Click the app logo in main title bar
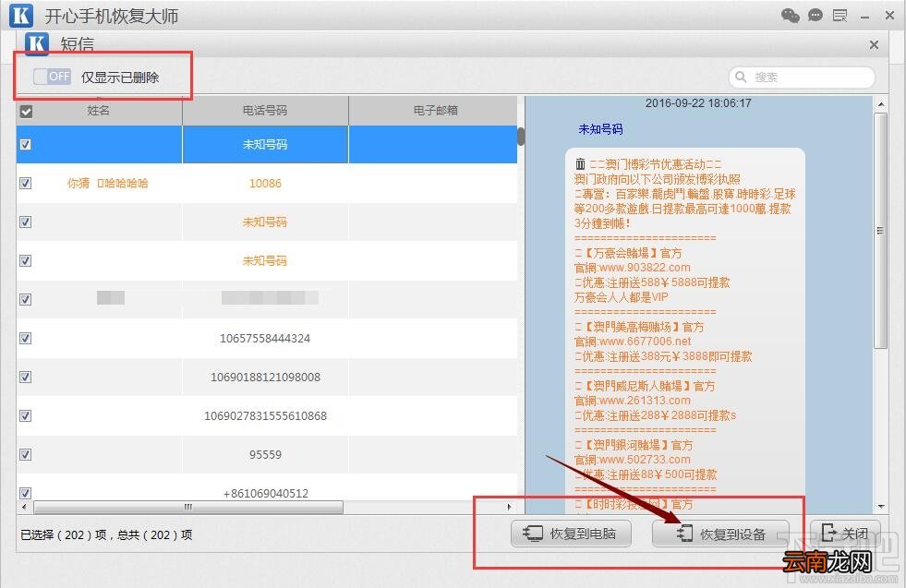 coord(21,16)
